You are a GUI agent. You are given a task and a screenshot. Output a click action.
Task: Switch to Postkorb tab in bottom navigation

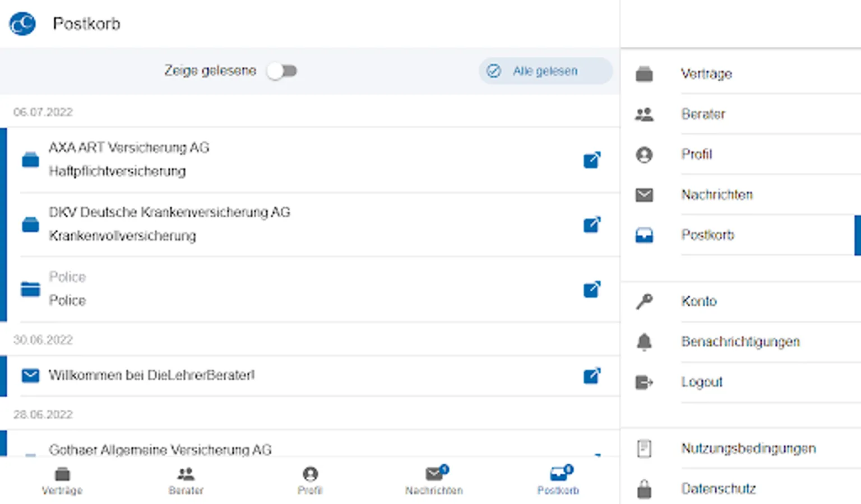click(x=558, y=482)
